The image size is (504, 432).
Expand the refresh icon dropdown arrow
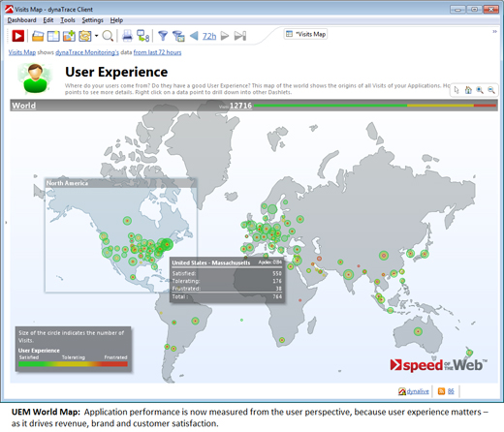coord(96,36)
